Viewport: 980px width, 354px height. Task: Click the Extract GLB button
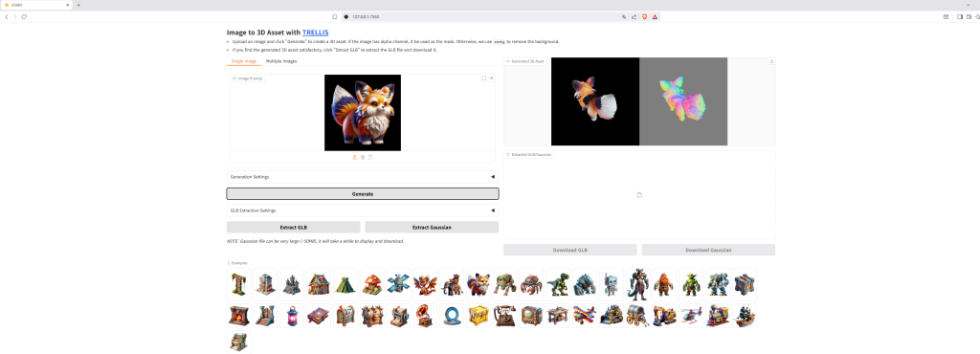pos(294,228)
